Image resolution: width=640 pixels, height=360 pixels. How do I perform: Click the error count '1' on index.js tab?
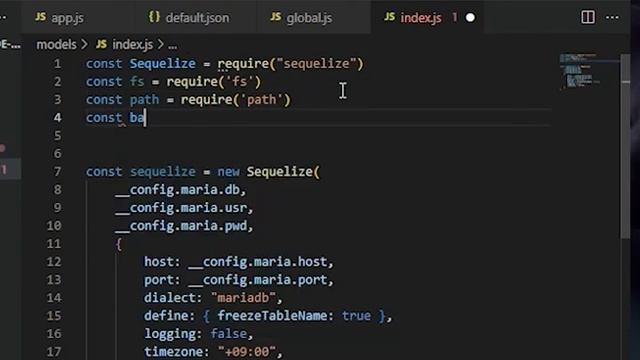pos(454,18)
